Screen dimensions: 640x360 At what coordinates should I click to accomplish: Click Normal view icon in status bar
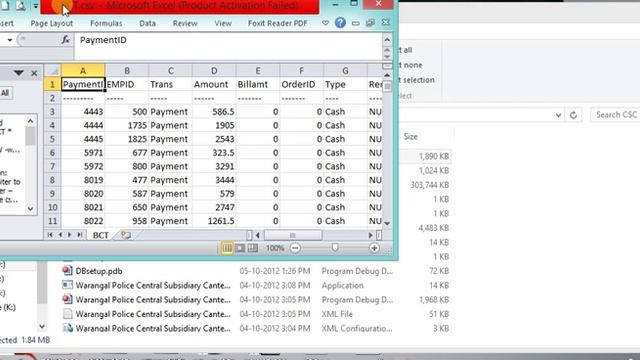click(227, 248)
